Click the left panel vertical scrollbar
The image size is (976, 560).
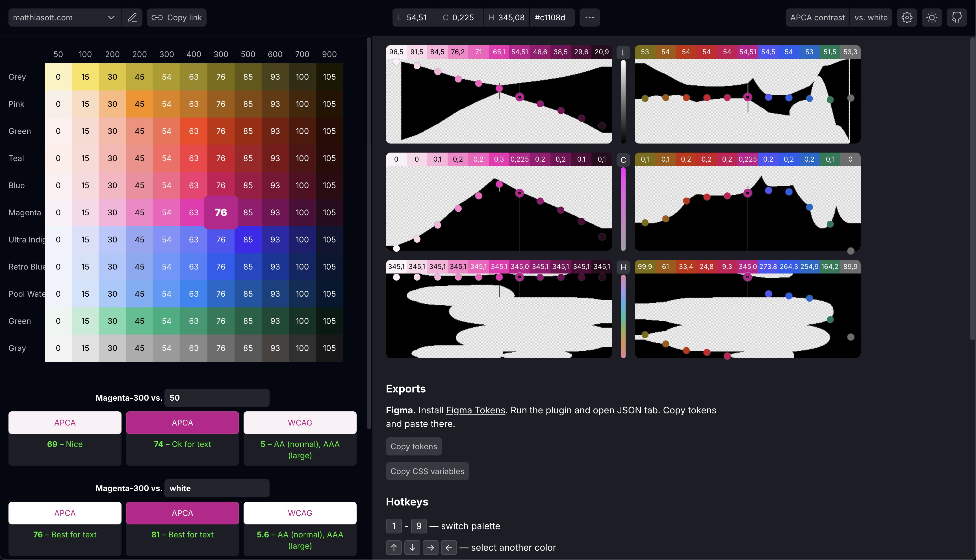[x=369, y=233]
